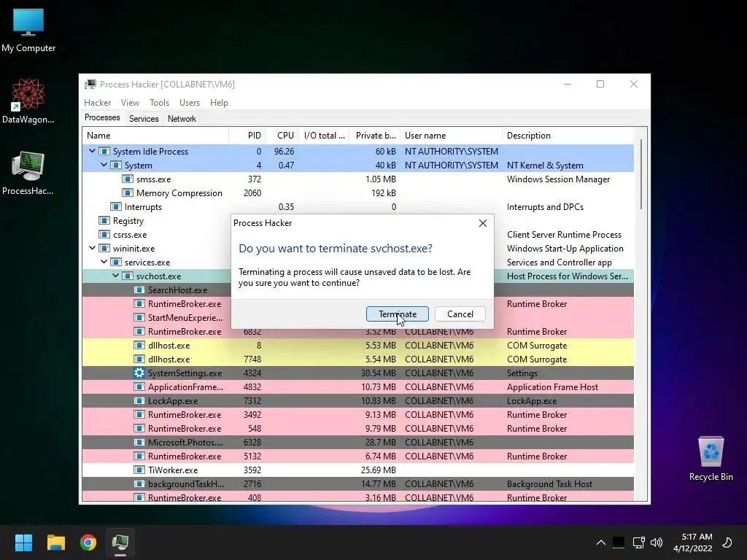Viewport: 747px width, 560px height.
Task: Collapse the svchost.exe tree node
Action: 115,276
